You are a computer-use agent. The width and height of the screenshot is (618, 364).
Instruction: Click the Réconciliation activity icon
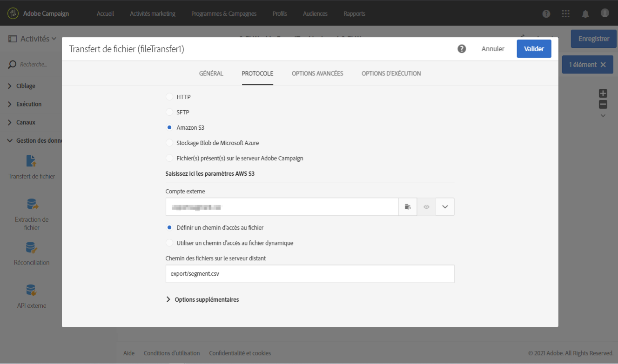32,247
